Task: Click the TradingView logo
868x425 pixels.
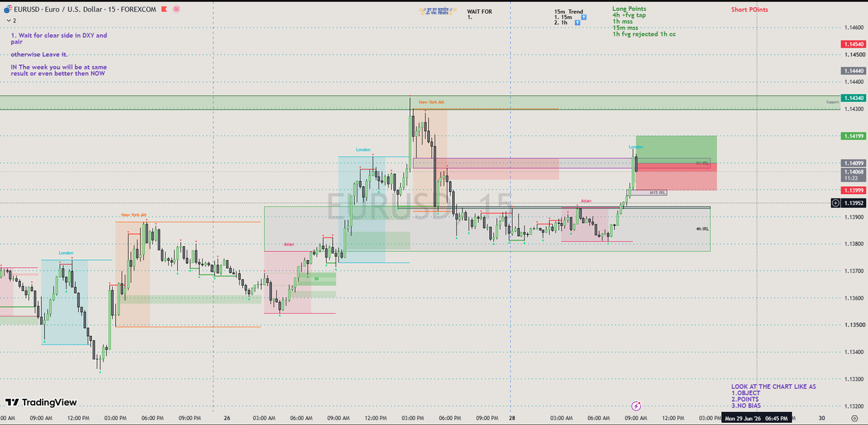Action: coord(41,403)
